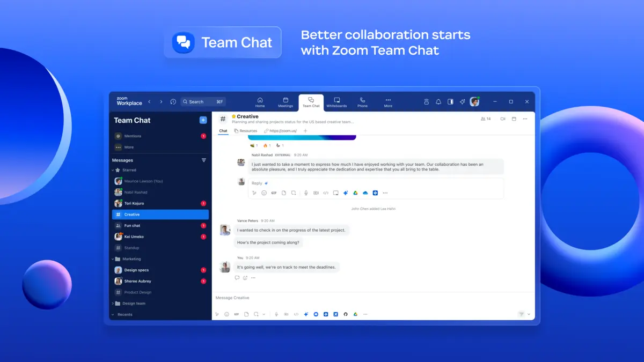
Task: Open the zoom phone/contact center icon in top bar
Action: (x=427, y=101)
